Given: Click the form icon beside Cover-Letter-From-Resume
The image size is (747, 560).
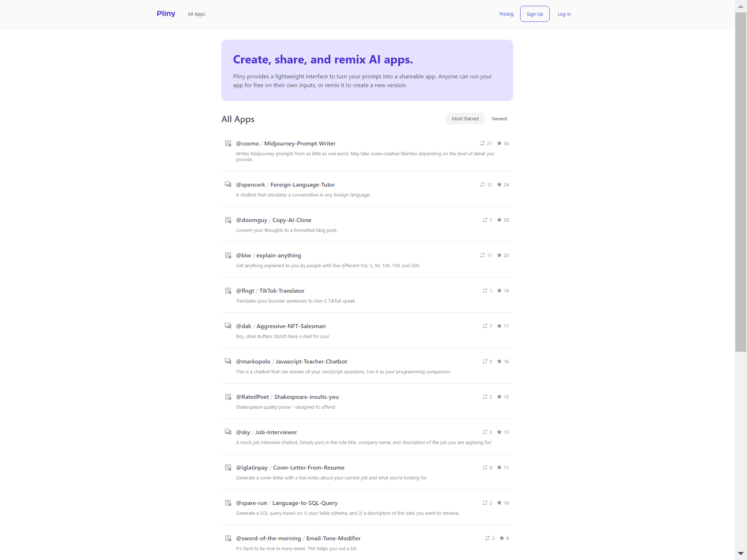Looking at the screenshot, I should 228,467.
